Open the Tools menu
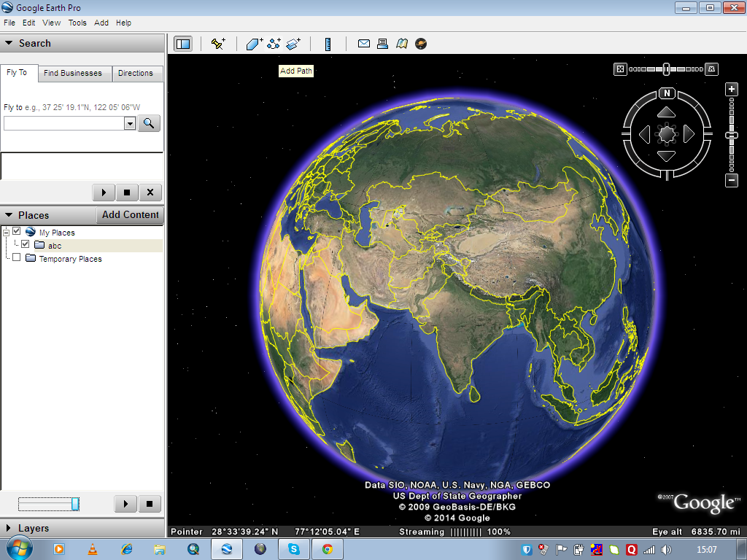Viewport: 747px width, 560px height. pos(77,23)
